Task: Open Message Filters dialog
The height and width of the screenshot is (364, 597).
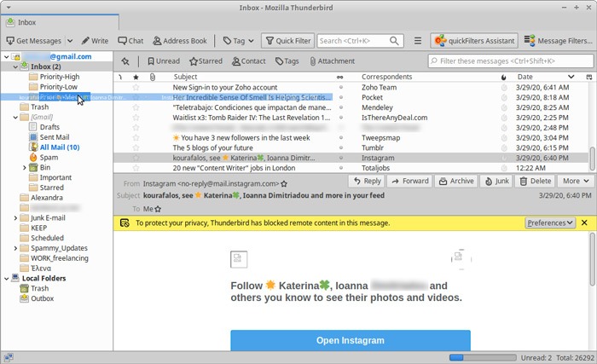Action: [x=558, y=41]
